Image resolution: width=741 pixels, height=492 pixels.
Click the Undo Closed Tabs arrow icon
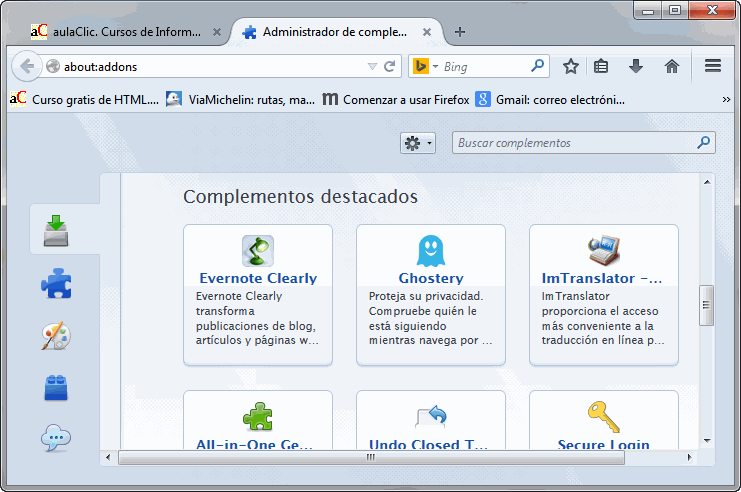[x=431, y=416]
